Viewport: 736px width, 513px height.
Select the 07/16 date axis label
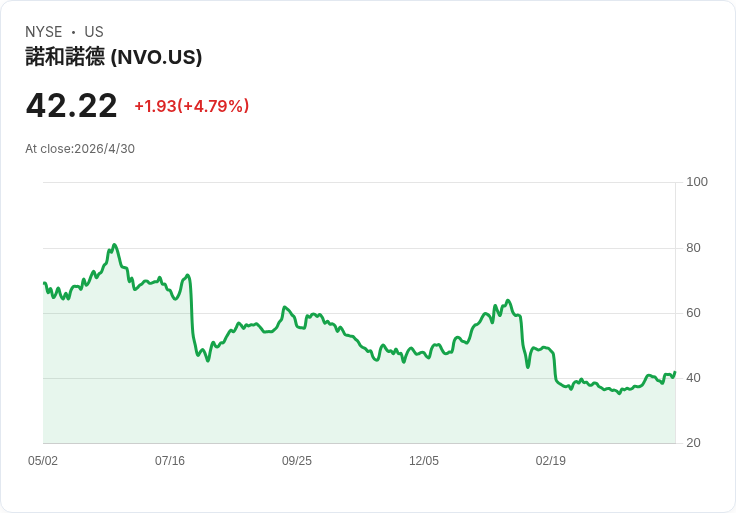pyautogui.click(x=170, y=460)
